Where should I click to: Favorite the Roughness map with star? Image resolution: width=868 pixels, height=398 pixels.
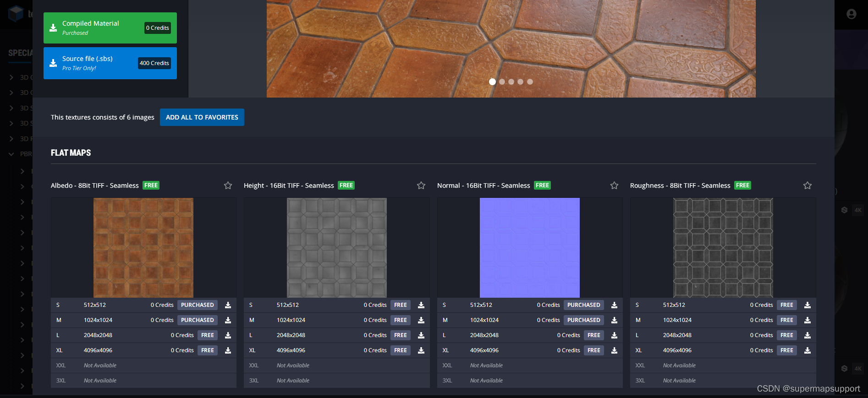808,185
